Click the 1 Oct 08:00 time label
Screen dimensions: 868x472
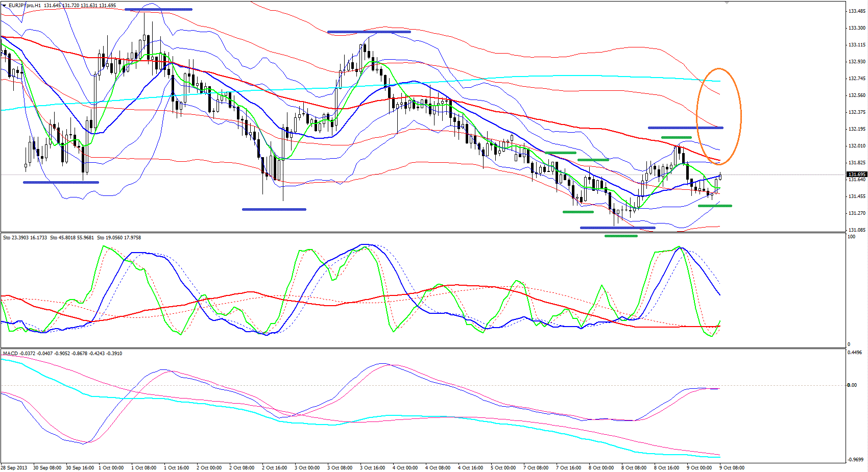[143, 468]
